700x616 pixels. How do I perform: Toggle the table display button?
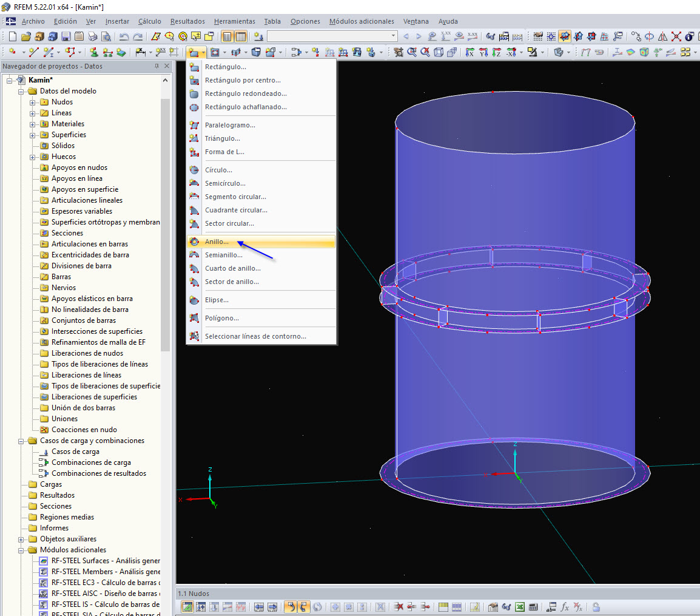pos(241,36)
